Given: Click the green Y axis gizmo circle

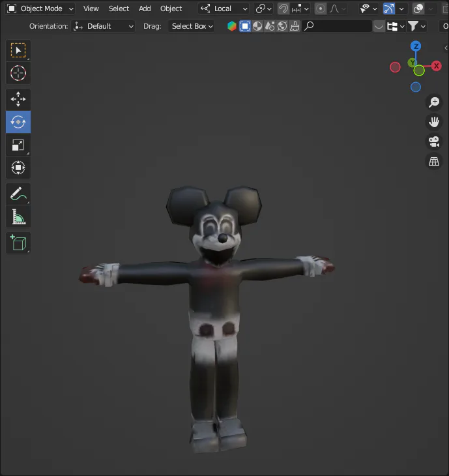Looking at the screenshot, I should pyautogui.click(x=419, y=70).
